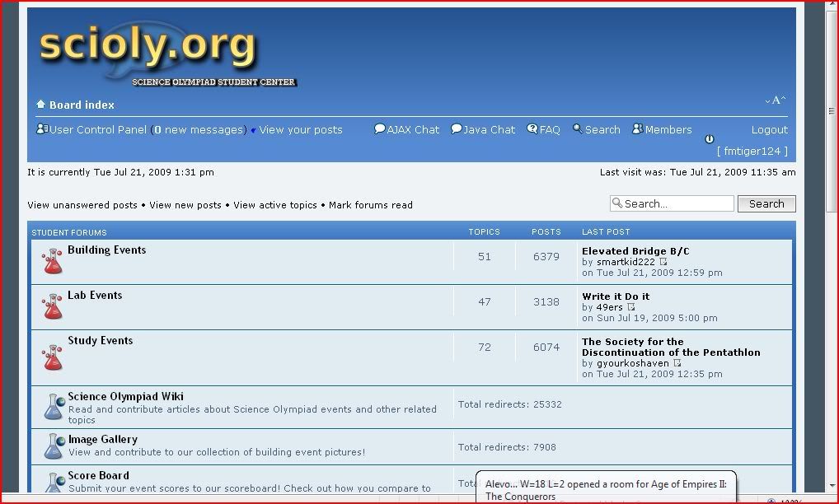Screen dimensions: 839x504
Task: Open User Control Panel link
Action: (98, 130)
